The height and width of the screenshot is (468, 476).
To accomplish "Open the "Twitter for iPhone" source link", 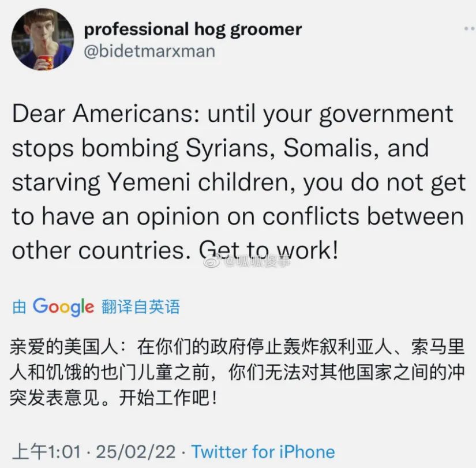I will tap(263, 452).
